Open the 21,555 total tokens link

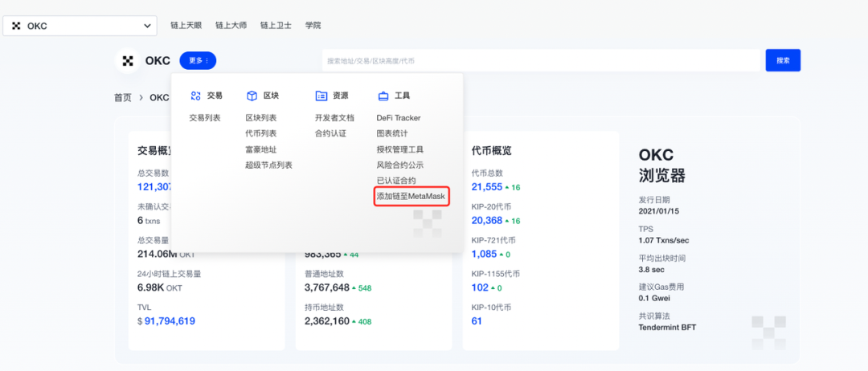(x=486, y=187)
